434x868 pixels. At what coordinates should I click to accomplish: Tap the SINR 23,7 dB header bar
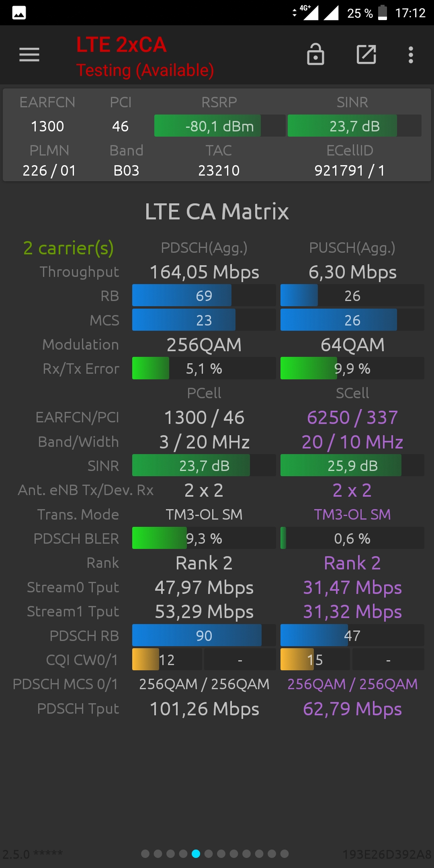(354, 126)
